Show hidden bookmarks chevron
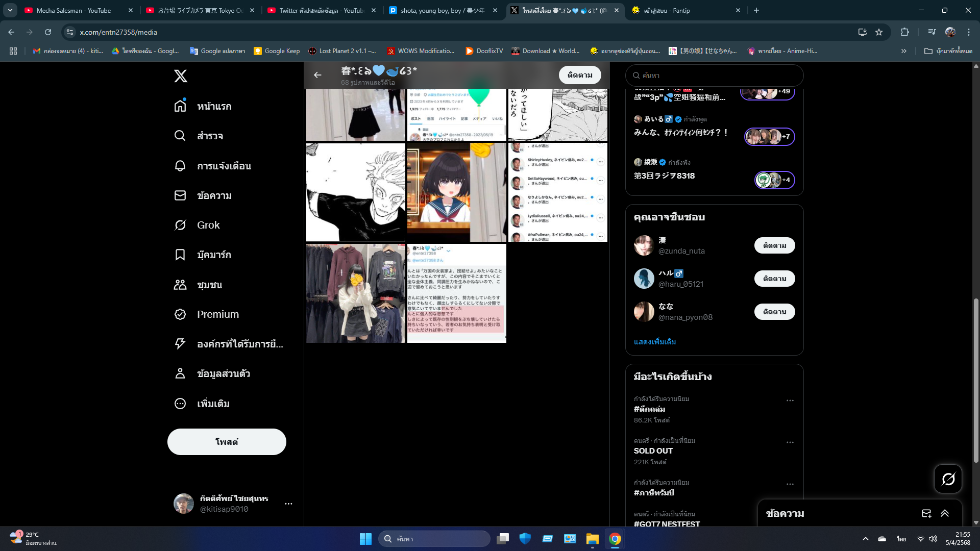Image resolution: width=980 pixels, height=551 pixels. 904,51
